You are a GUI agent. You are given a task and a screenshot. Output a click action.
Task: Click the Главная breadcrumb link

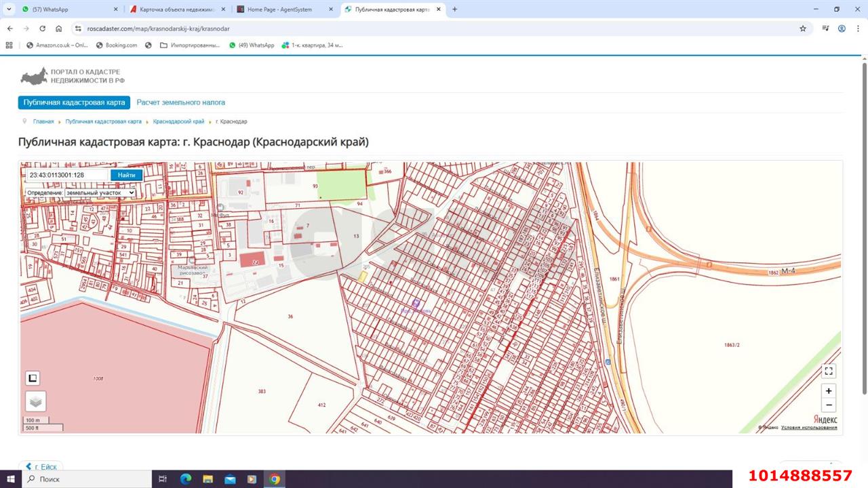click(43, 121)
